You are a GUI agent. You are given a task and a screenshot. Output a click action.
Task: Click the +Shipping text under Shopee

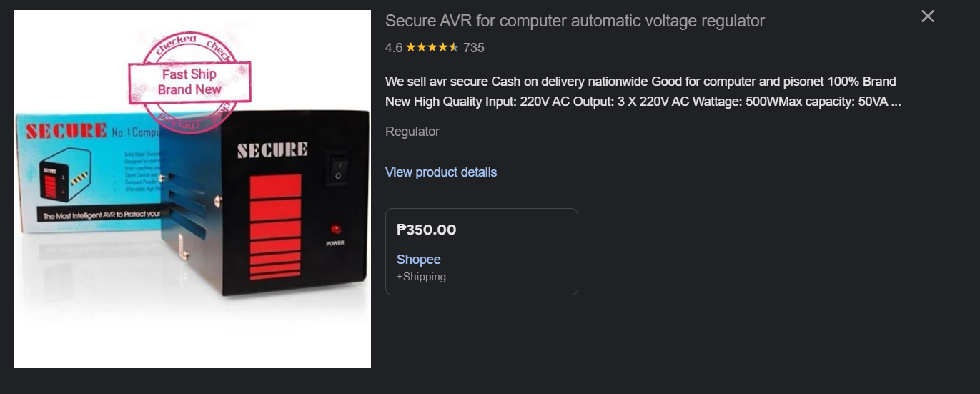pyautogui.click(x=421, y=277)
